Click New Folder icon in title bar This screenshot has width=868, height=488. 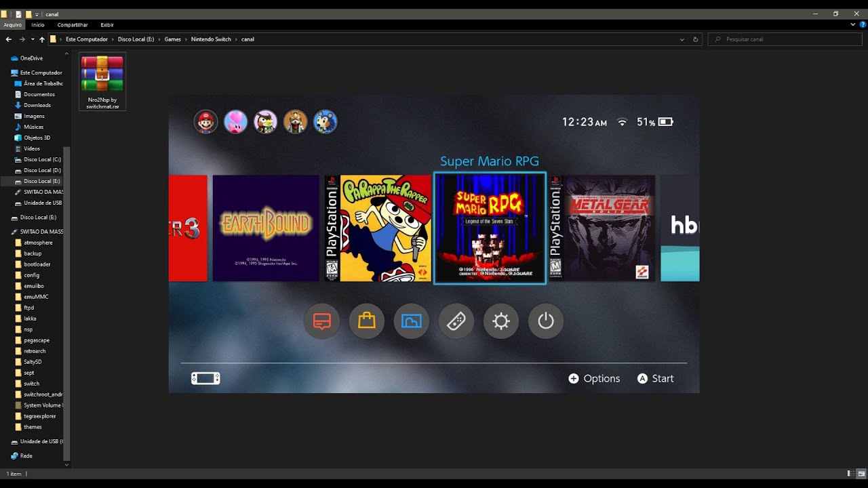pyautogui.click(x=28, y=14)
